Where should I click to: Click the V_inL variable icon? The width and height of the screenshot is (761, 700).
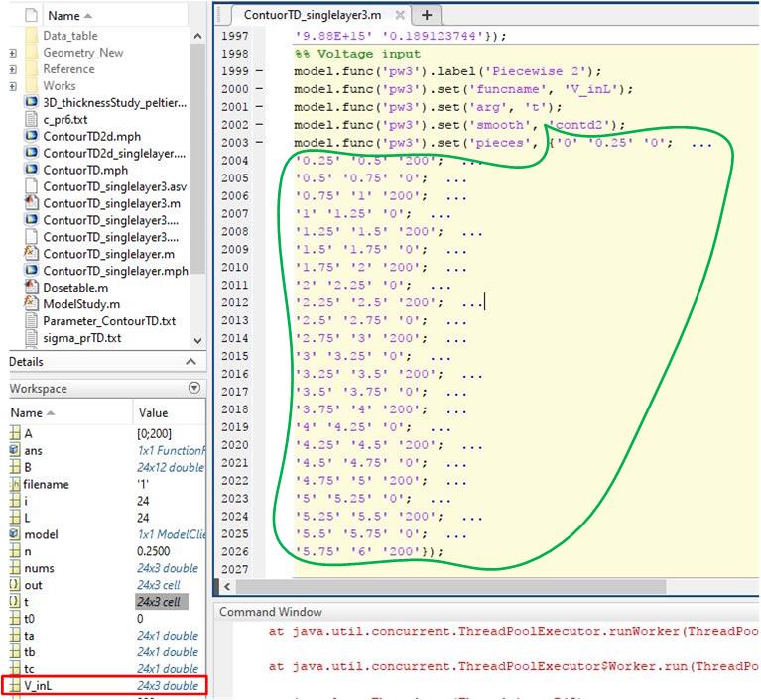click(x=14, y=686)
